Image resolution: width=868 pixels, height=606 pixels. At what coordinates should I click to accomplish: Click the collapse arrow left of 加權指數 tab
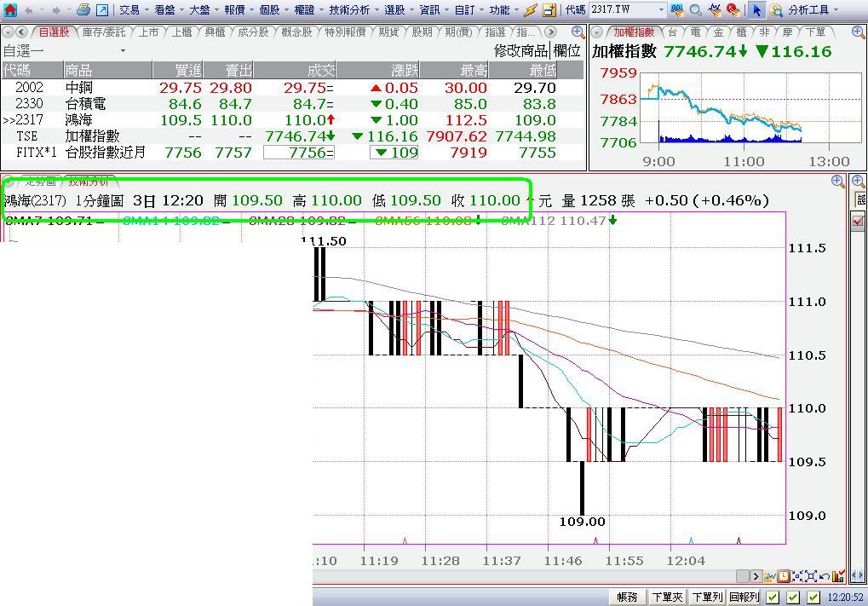click(597, 32)
